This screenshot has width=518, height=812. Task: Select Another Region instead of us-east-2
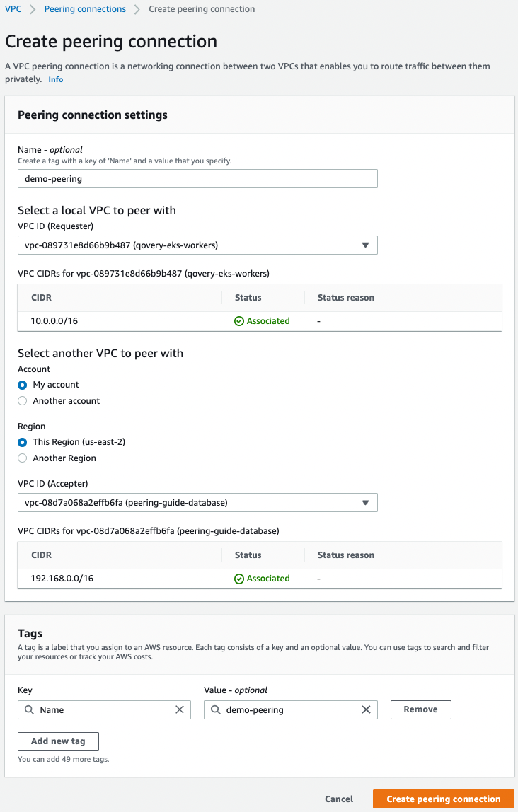(x=22, y=458)
